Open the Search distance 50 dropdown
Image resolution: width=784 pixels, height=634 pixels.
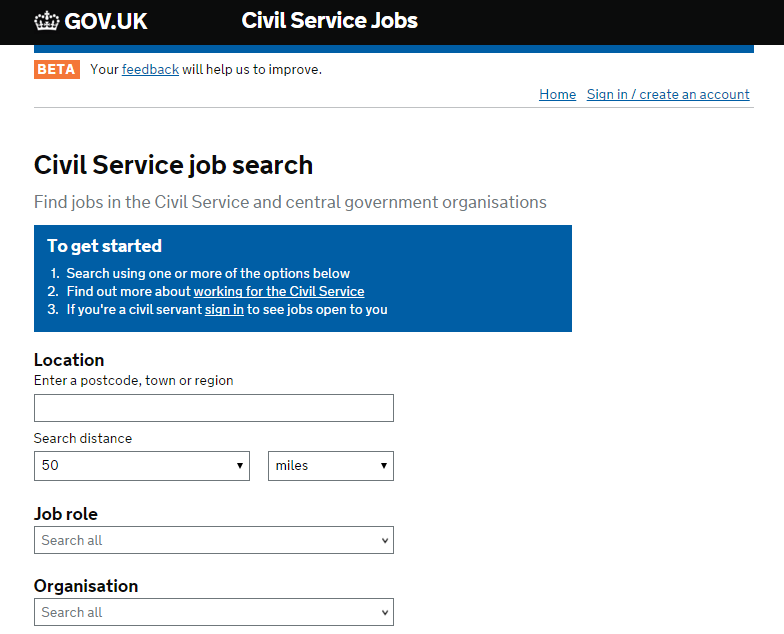142,466
